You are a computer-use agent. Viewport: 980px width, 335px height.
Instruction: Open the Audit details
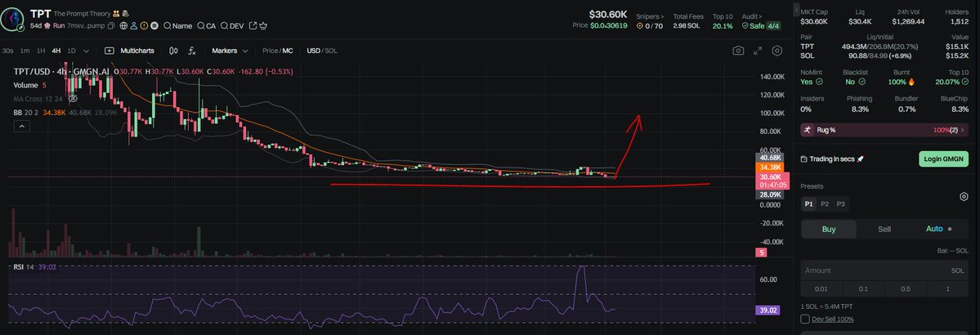(753, 16)
